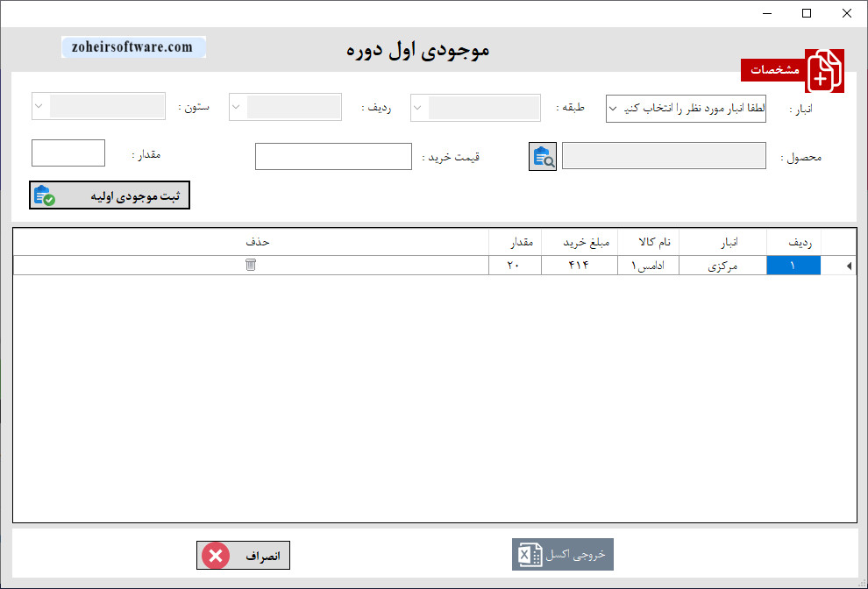This screenshot has width=868, height=589.
Task: Click the red X icon on انصراف button
Action: coord(215,555)
